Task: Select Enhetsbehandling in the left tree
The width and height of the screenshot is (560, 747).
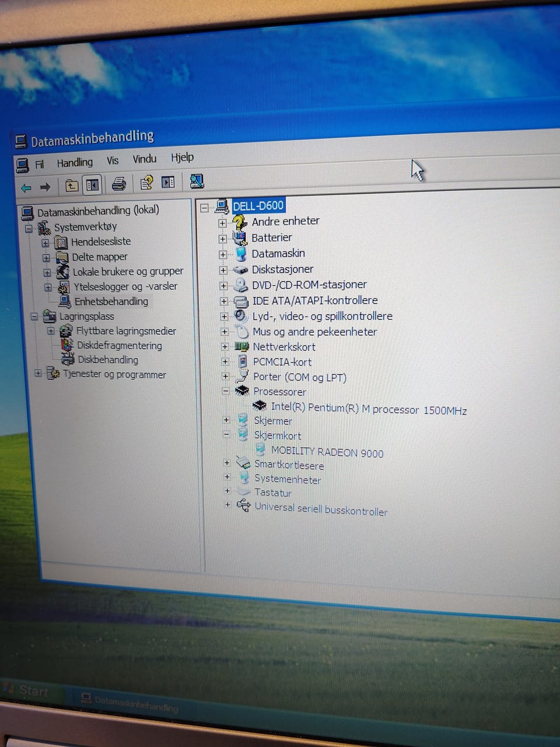Action: [111, 302]
